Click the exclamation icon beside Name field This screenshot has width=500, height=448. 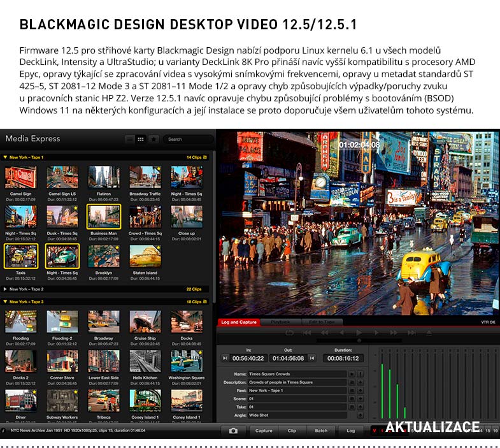[360, 374]
